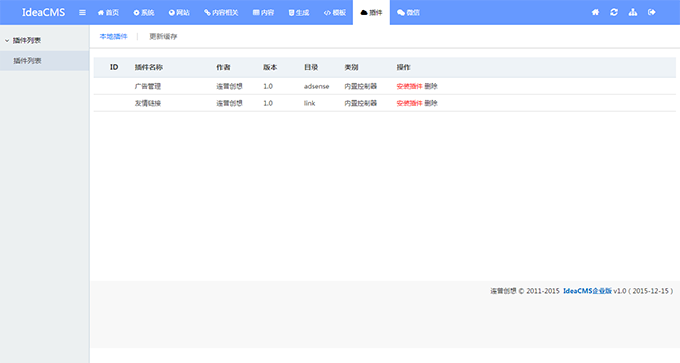Image resolution: width=680 pixels, height=363 pixels.
Task: Click the 广告管理 plugin name cell
Action: (148, 86)
